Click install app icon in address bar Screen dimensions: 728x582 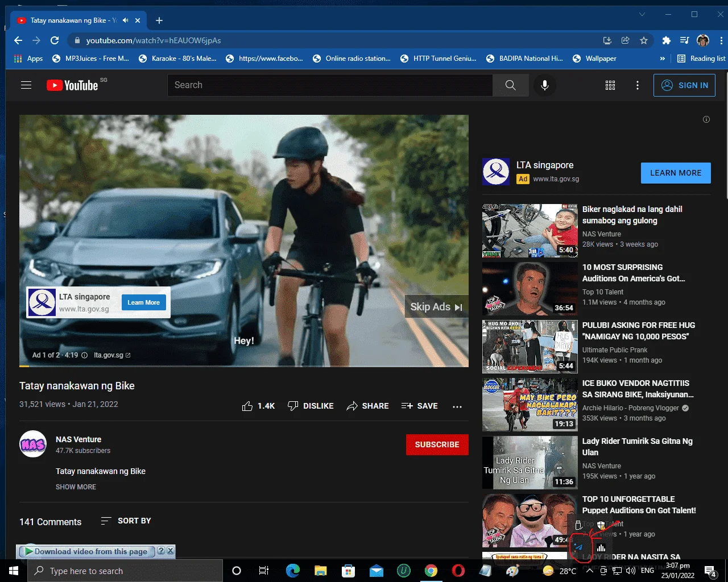pyautogui.click(x=607, y=40)
